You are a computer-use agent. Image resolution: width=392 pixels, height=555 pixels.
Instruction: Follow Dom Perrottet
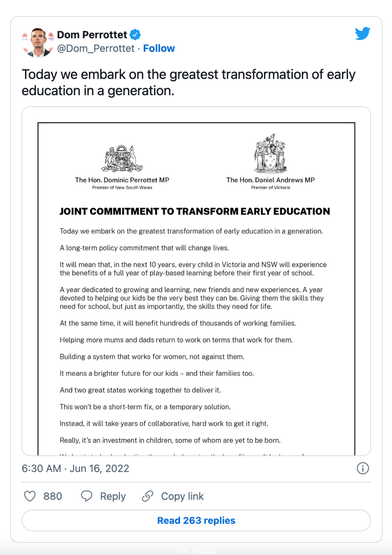click(159, 48)
